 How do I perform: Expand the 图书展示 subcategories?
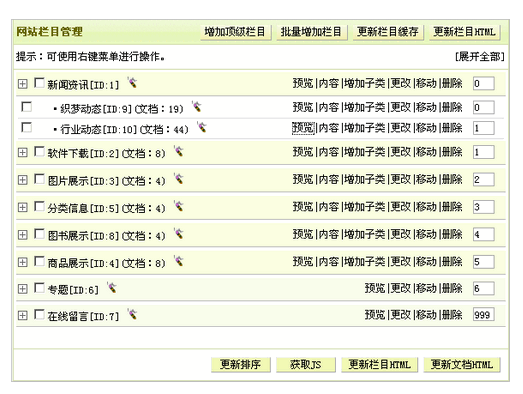click(x=22, y=235)
